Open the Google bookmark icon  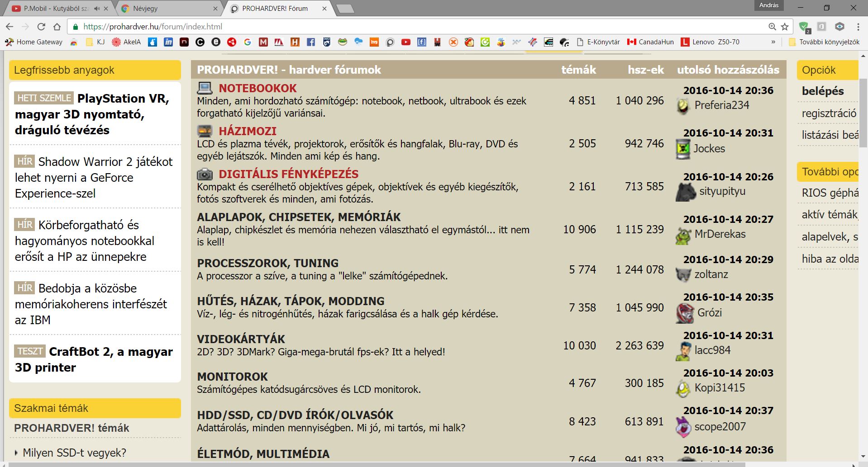pyautogui.click(x=247, y=42)
